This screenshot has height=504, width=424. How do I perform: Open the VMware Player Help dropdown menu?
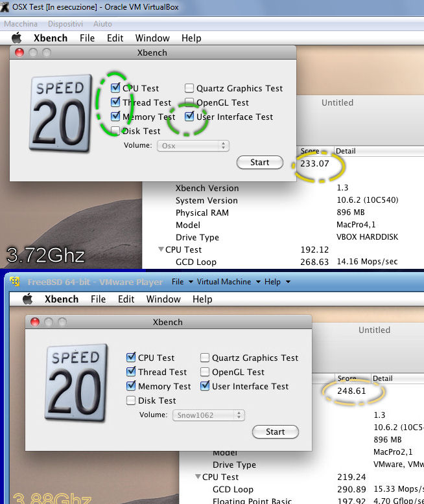point(277,282)
